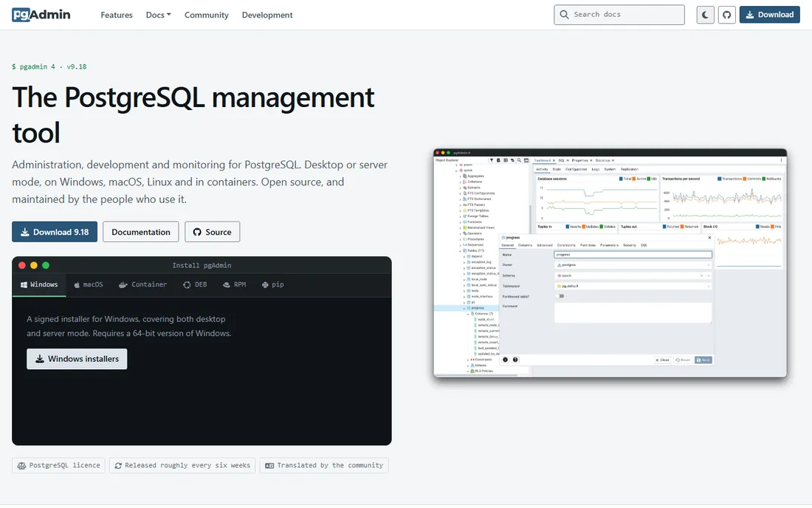
Task: Toggle dark mode with the moon icon
Action: [705, 15]
